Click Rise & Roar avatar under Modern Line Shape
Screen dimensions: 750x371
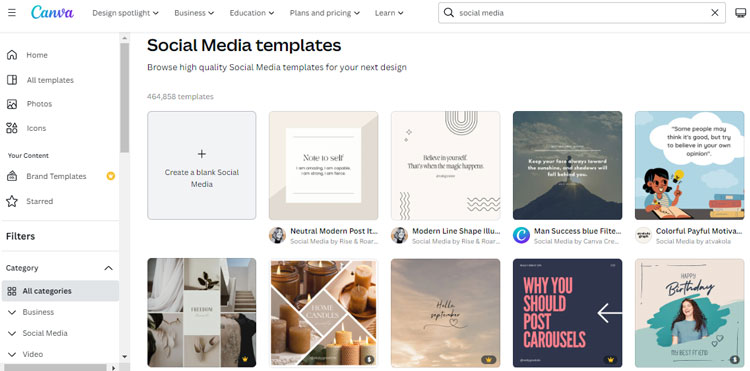tap(399, 235)
